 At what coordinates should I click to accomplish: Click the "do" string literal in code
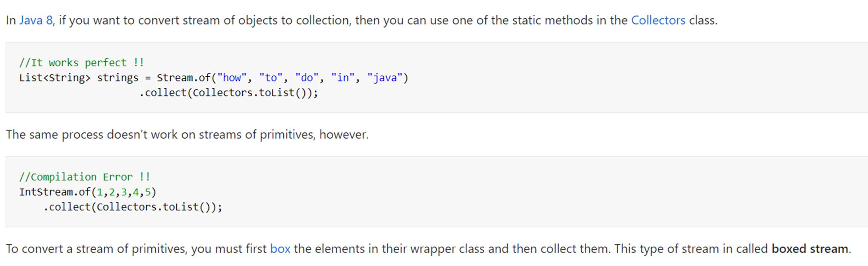(x=307, y=78)
